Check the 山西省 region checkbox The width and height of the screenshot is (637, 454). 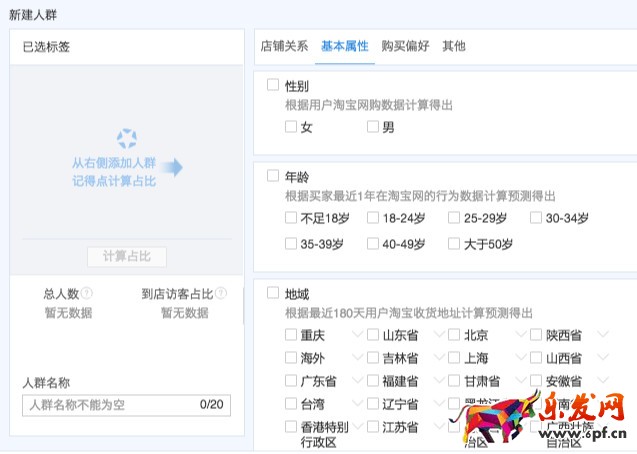pos(536,358)
